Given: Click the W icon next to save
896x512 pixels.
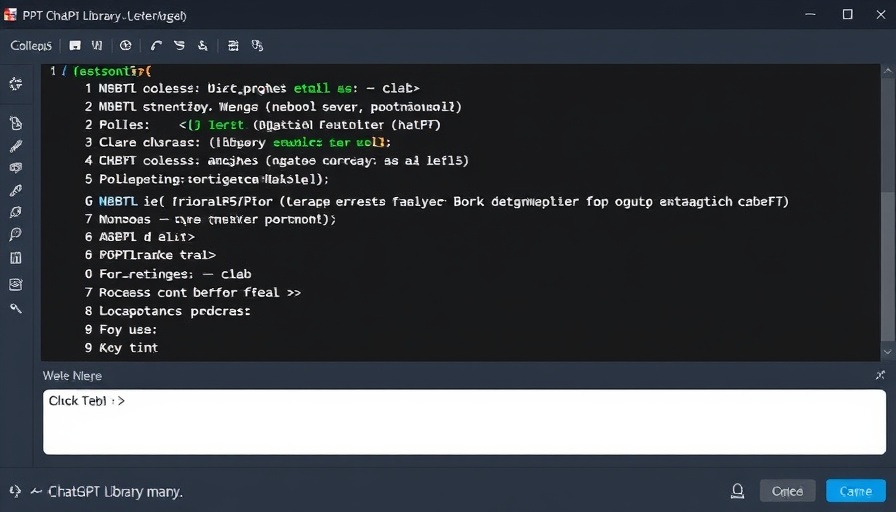Looking at the screenshot, I should tap(97, 46).
